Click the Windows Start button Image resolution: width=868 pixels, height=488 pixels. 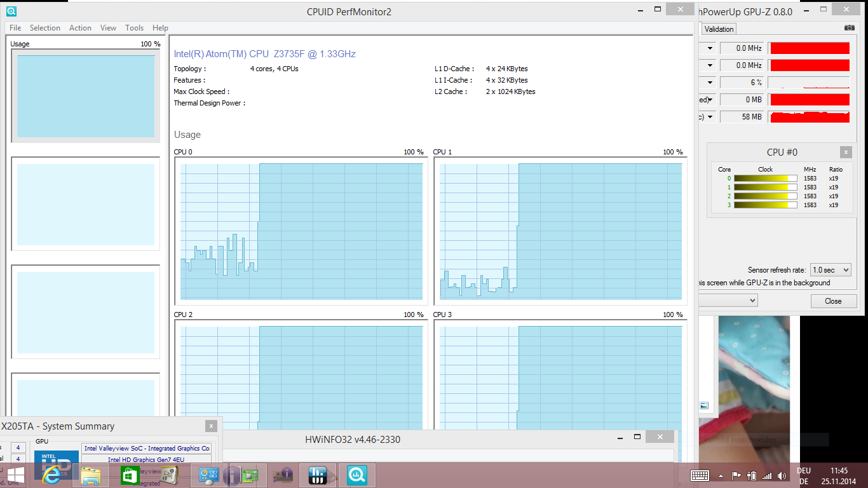pos(15,475)
